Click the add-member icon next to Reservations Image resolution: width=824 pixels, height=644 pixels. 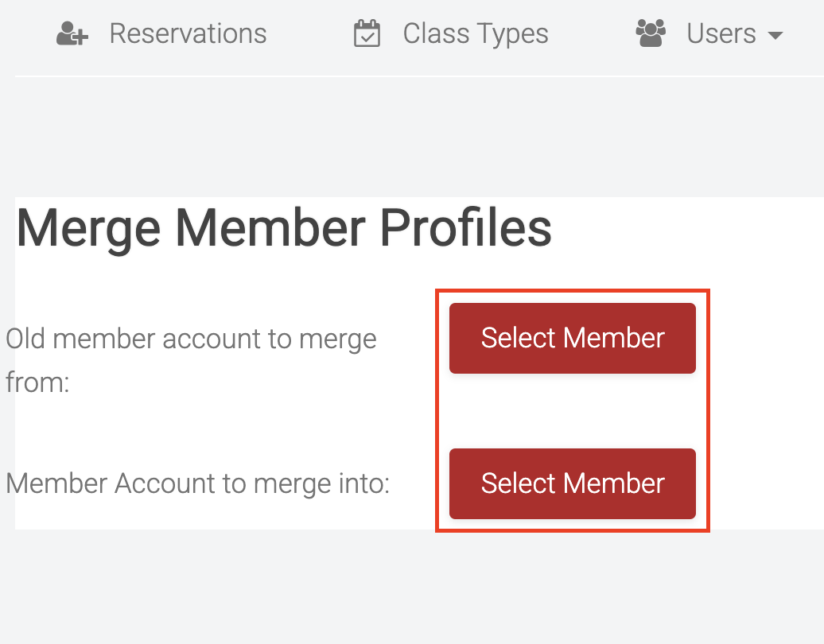71,33
